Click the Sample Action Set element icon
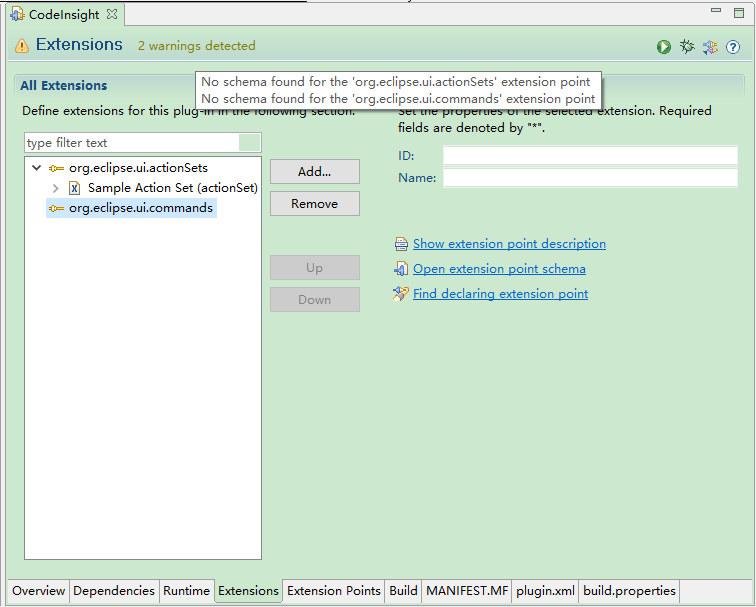Screen dimensions: 756x607 [74, 188]
